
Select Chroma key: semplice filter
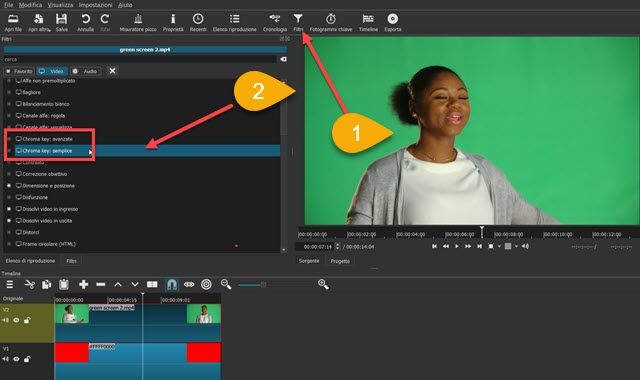(x=147, y=151)
